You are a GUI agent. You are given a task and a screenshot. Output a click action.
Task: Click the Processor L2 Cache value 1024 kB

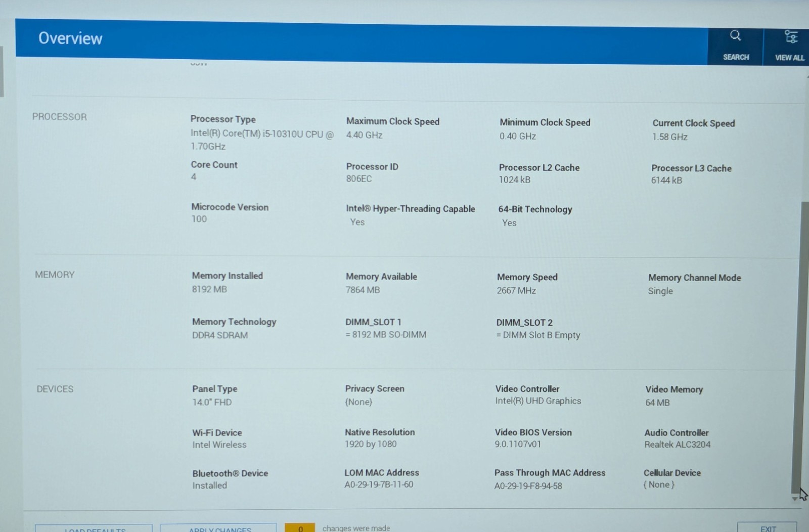coord(515,180)
